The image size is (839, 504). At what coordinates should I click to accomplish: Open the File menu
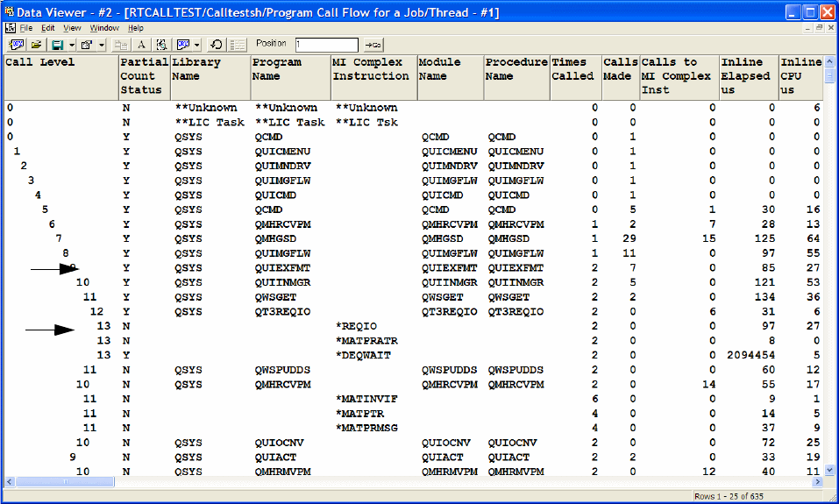click(x=26, y=28)
